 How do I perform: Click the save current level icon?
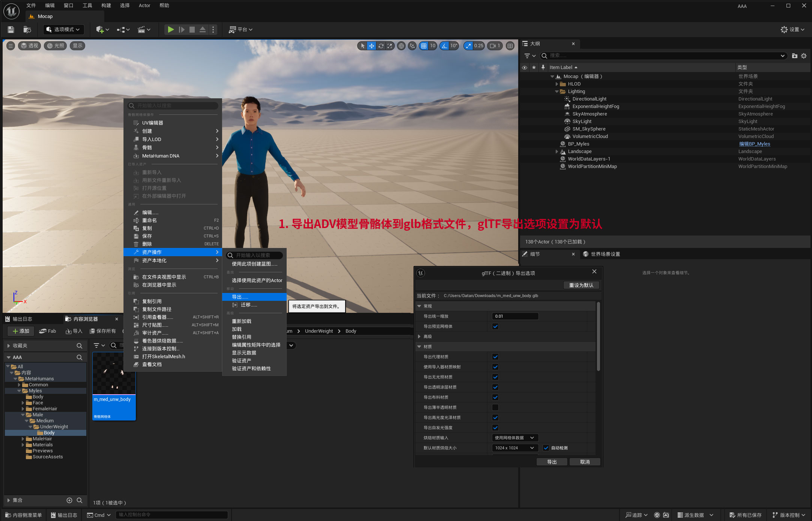pyautogui.click(x=11, y=29)
